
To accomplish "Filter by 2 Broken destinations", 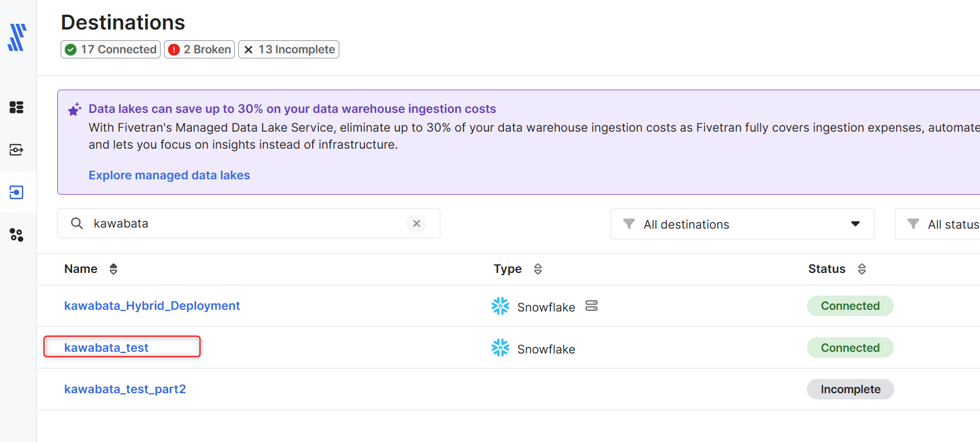I will pyautogui.click(x=199, y=49).
